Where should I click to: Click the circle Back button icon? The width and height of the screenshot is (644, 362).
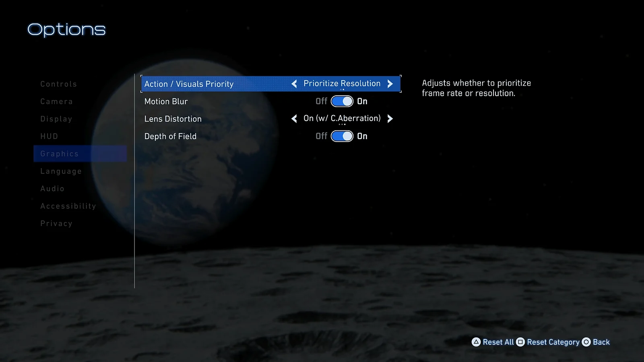tap(586, 342)
